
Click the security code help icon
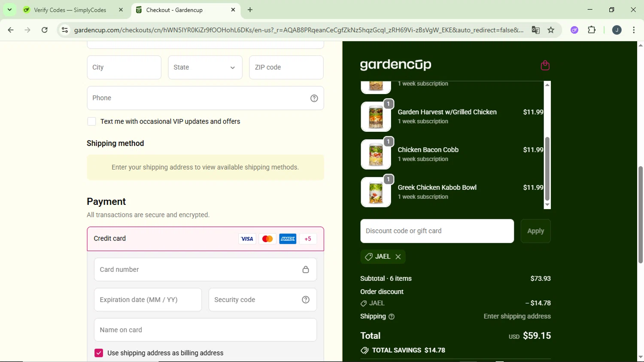pyautogui.click(x=306, y=300)
